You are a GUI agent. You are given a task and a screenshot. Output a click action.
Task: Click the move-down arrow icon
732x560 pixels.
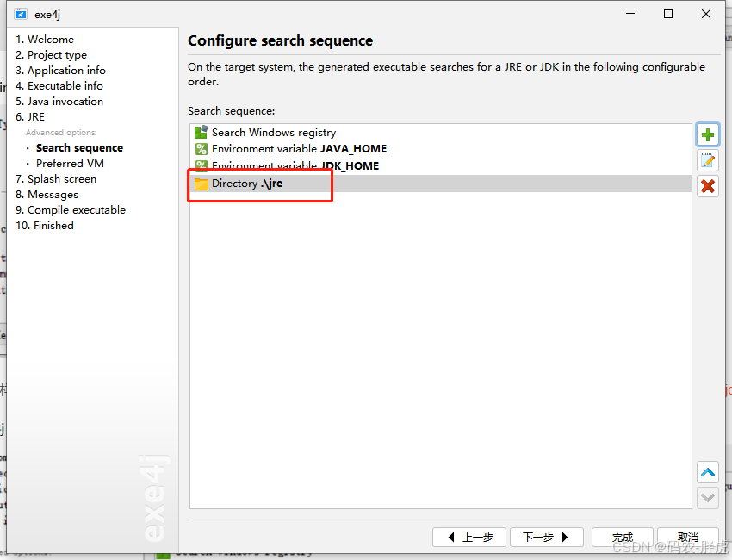pos(707,497)
